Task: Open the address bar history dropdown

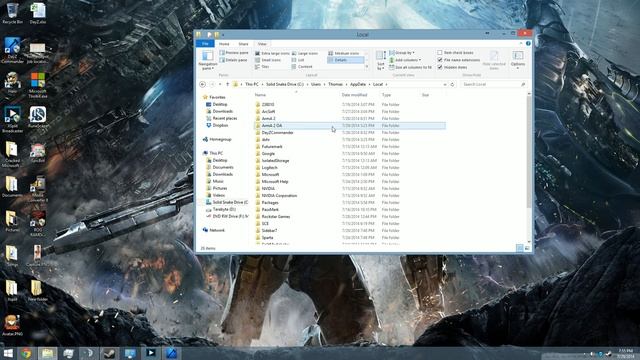Action: click(445, 84)
